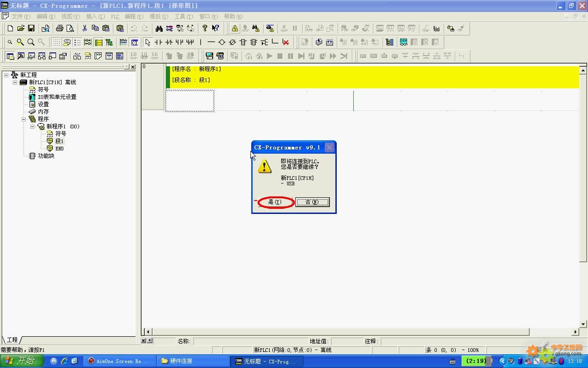Open the PLC menu
The width and height of the screenshot is (588, 368).
point(115,16)
